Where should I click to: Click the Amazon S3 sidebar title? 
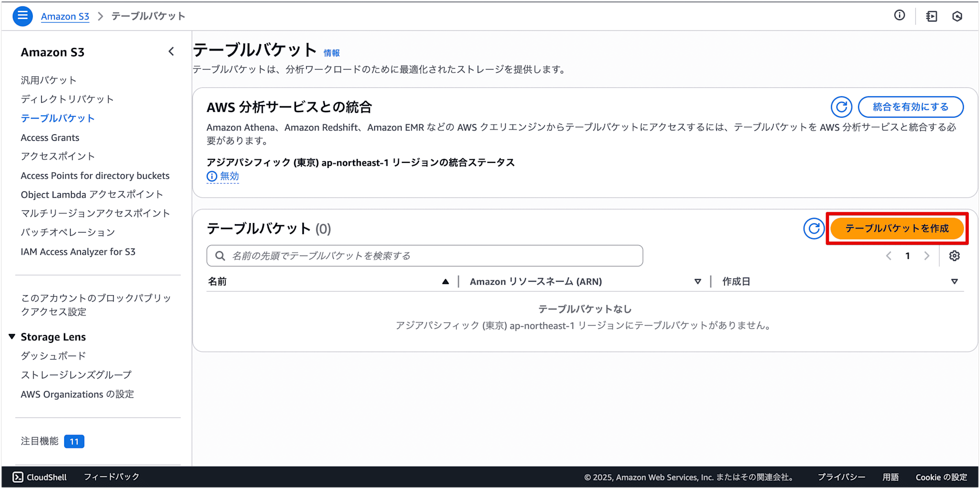pyautogui.click(x=52, y=52)
